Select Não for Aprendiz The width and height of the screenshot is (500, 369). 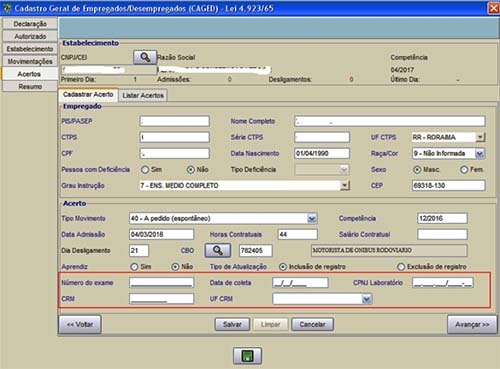pos(175,267)
